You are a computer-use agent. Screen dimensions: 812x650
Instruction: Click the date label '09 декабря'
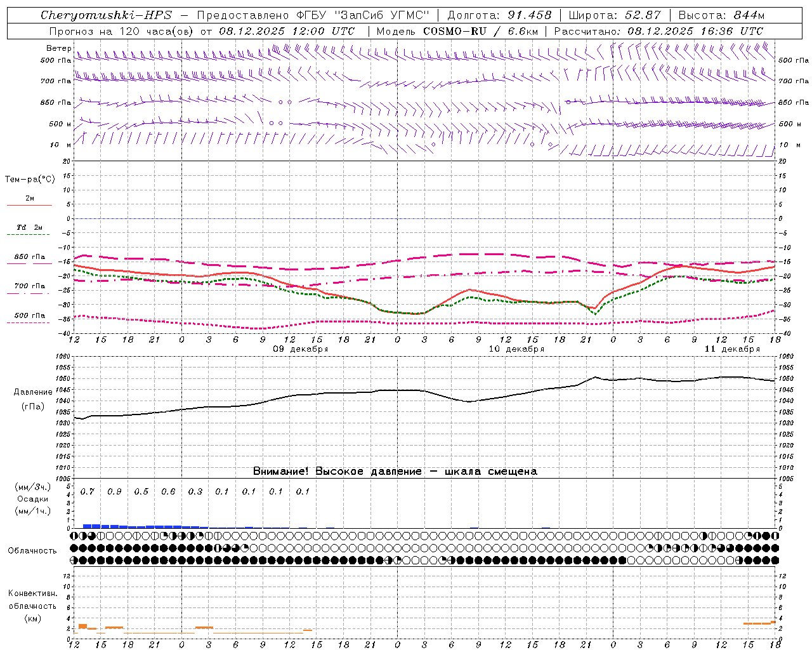coord(300,349)
